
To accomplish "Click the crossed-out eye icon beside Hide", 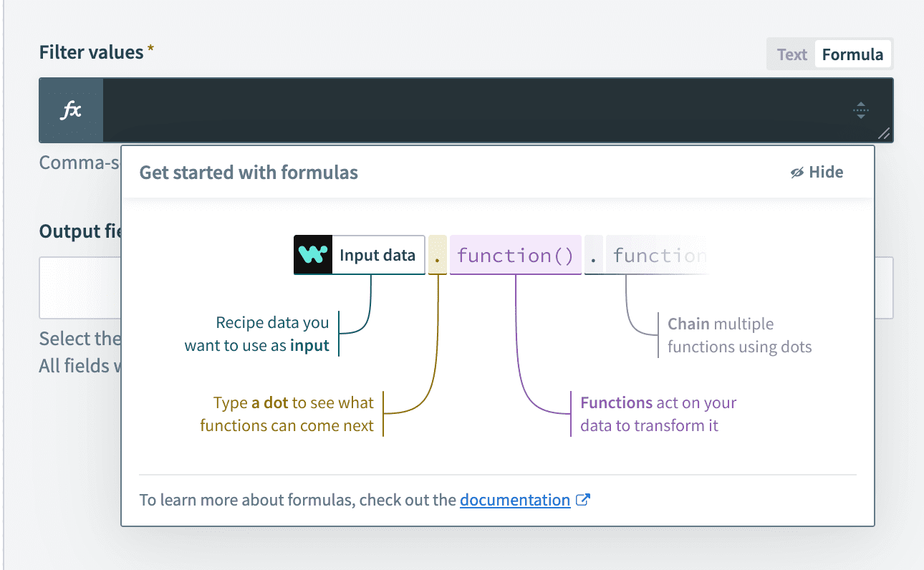I will [x=797, y=173].
